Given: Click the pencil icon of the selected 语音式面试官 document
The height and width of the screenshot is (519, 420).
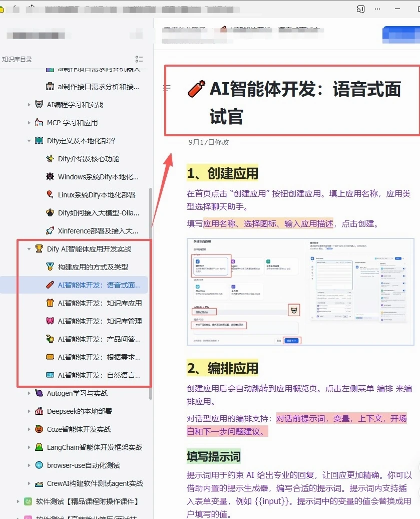Looking at the screenshot, I should [x=50, y=285].
